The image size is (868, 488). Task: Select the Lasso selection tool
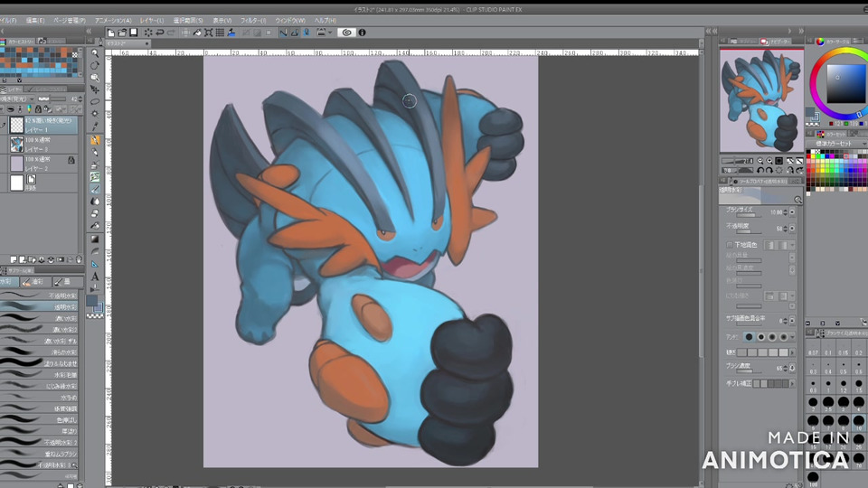[95, 103]
